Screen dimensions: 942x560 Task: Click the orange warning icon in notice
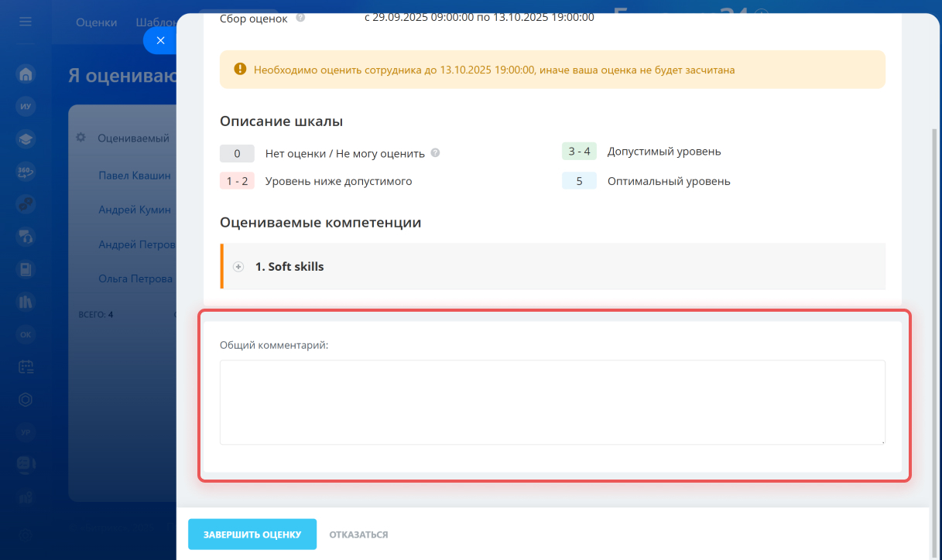pyautogui.click(x=239, y=70)
